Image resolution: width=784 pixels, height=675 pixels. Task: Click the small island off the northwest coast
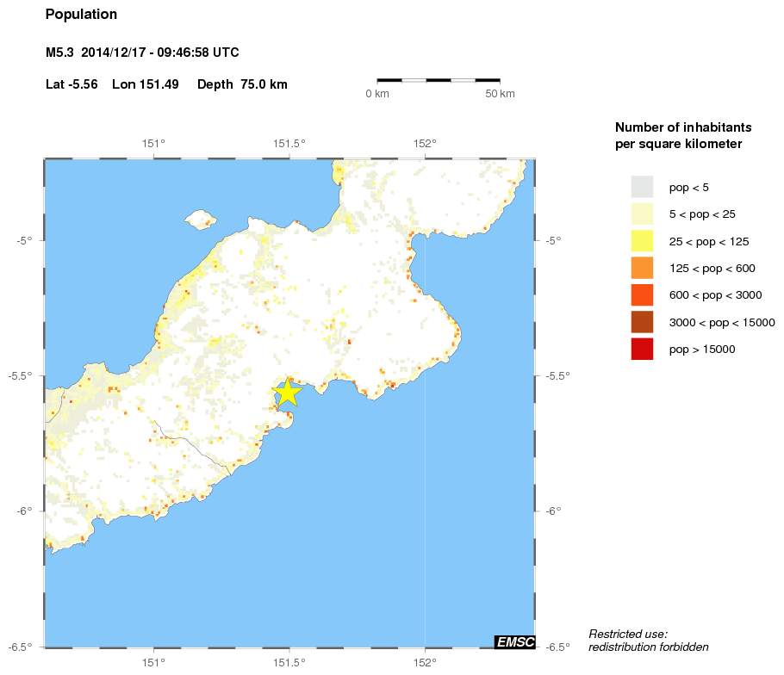[199, 218]
